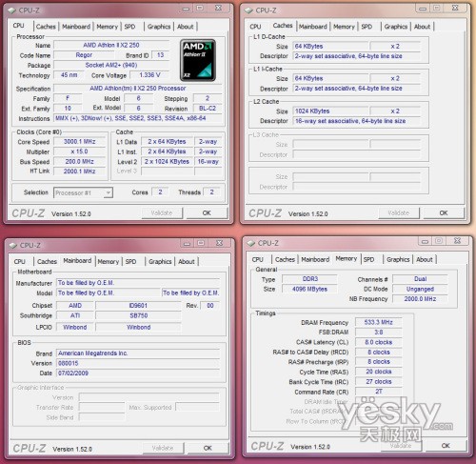Click the Instructions field listing MMX, SSE
This screenshot has width=476, height=464.
(x=138, y=118)
